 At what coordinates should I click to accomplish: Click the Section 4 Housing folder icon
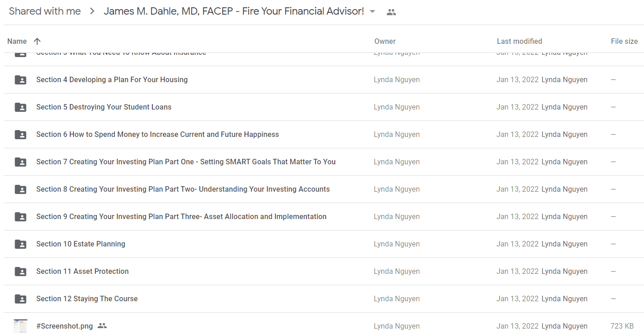point(21,80)
